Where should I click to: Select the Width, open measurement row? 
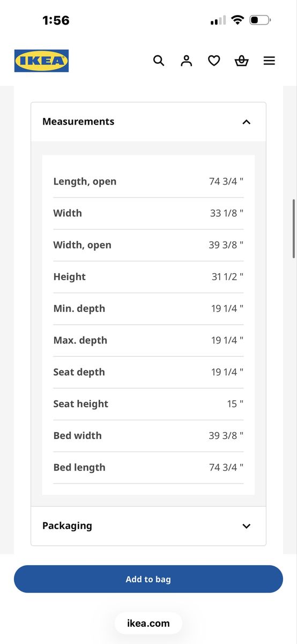point(148,245)
